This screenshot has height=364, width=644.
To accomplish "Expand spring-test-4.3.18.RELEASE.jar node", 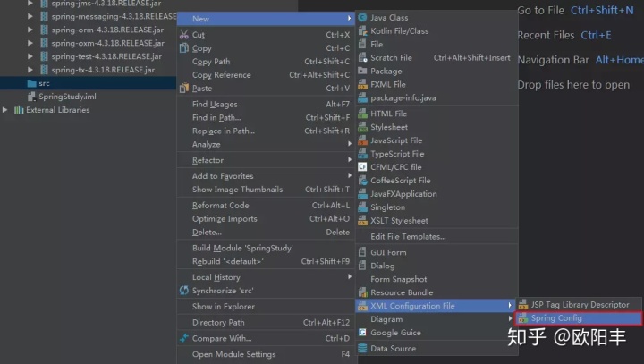I will [30, 56].
